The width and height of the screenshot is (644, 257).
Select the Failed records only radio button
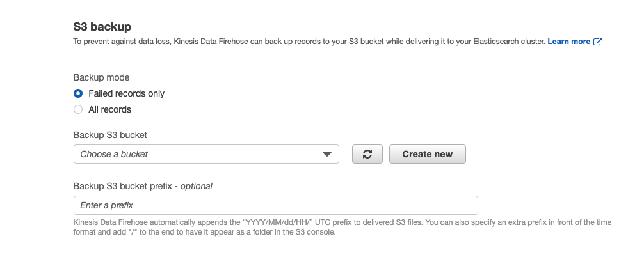pyautogui.click(x=78, y=93)
